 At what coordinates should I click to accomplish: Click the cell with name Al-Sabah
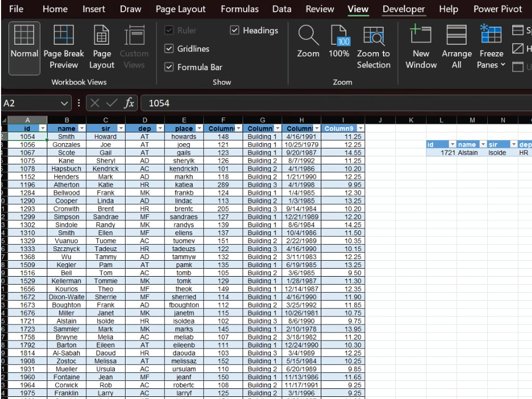pos(66,353)
